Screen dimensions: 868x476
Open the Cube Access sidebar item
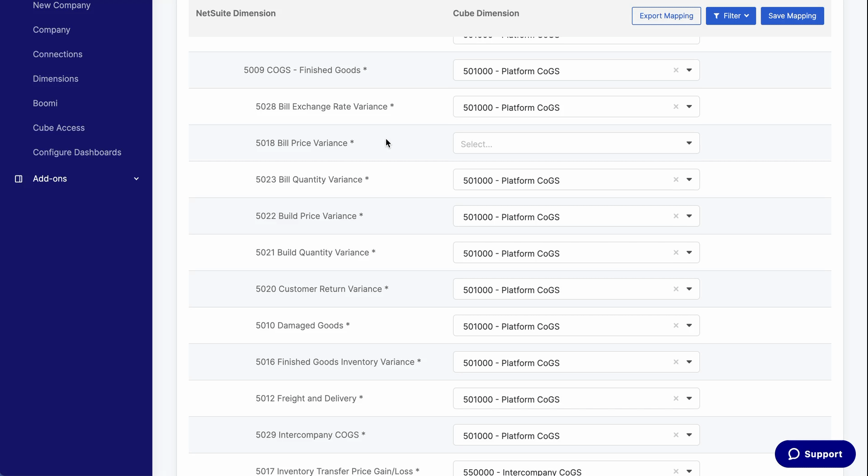(59, 128)
